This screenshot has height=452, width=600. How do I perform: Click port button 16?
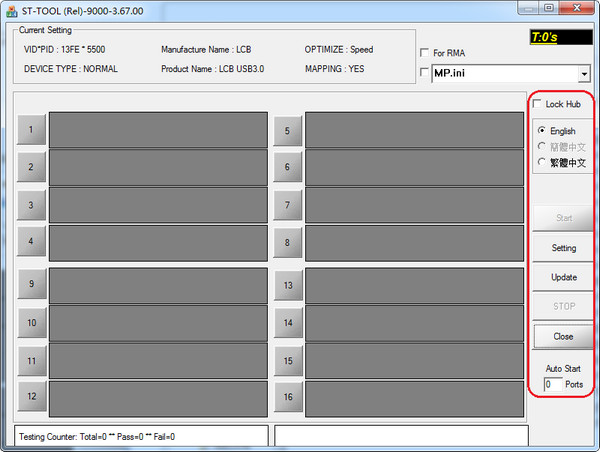point(288,397)
